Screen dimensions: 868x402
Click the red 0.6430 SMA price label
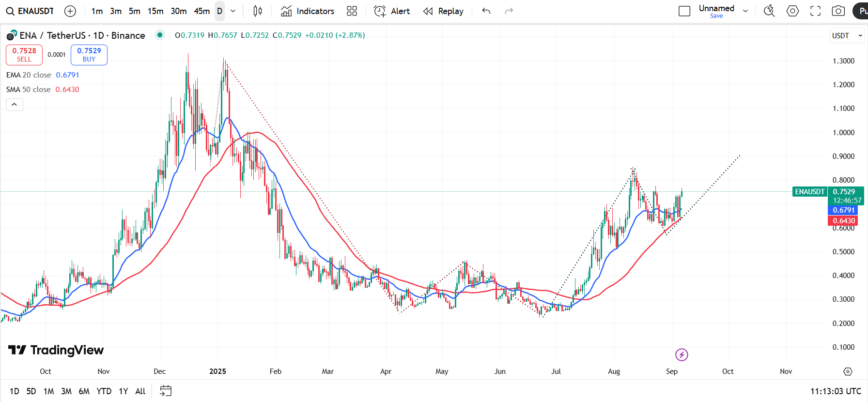pyautogui.click(x=843, y=221)
